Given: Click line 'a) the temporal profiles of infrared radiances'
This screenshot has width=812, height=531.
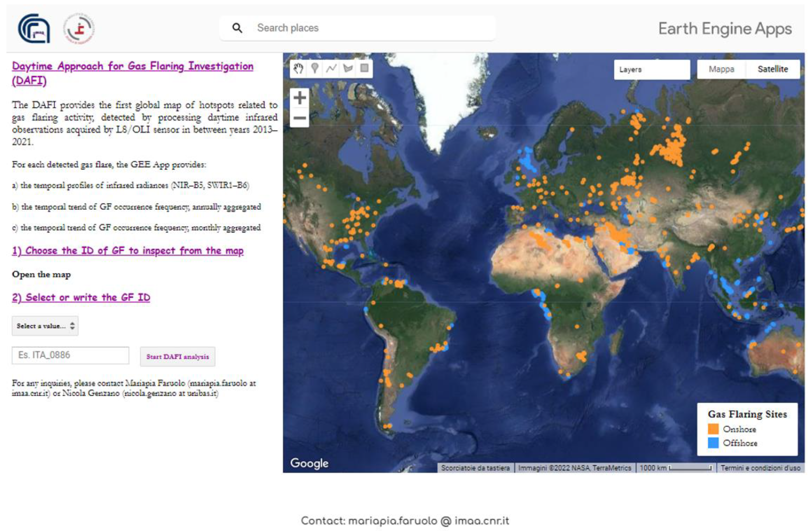Looking at the screenshot, I should (x=131, y=185).
